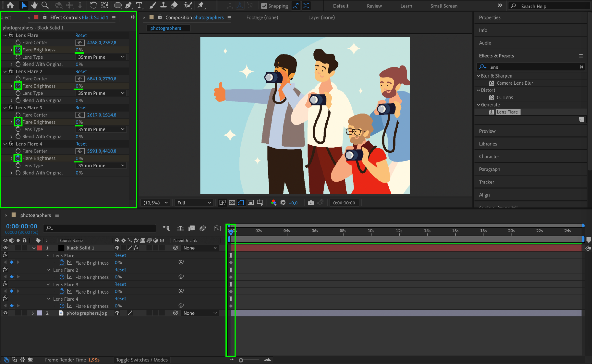Expand the photographers.jpg layer properties

coord(33,313)
